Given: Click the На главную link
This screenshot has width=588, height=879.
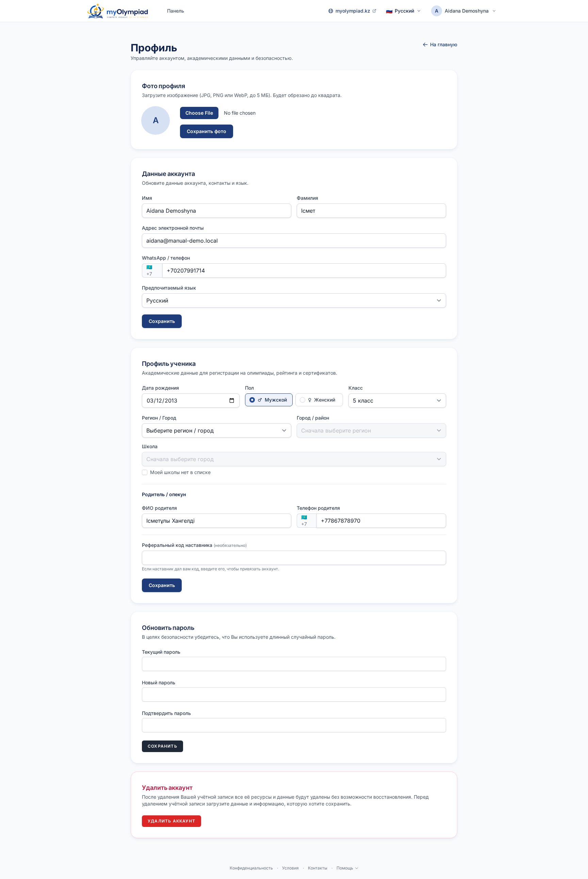Looking at the screenshot, I should coord(440,45).
